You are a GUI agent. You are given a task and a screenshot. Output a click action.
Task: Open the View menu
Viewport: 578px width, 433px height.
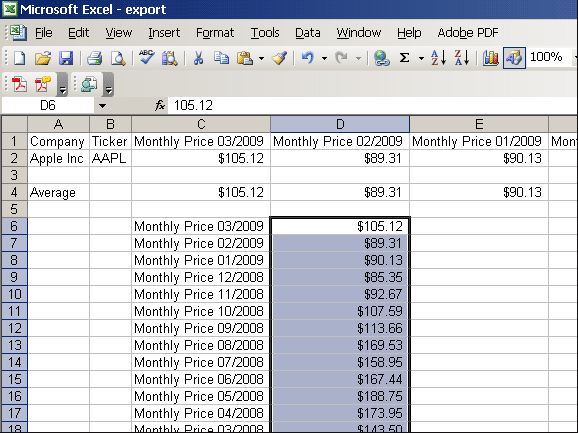tap(118, 33)
